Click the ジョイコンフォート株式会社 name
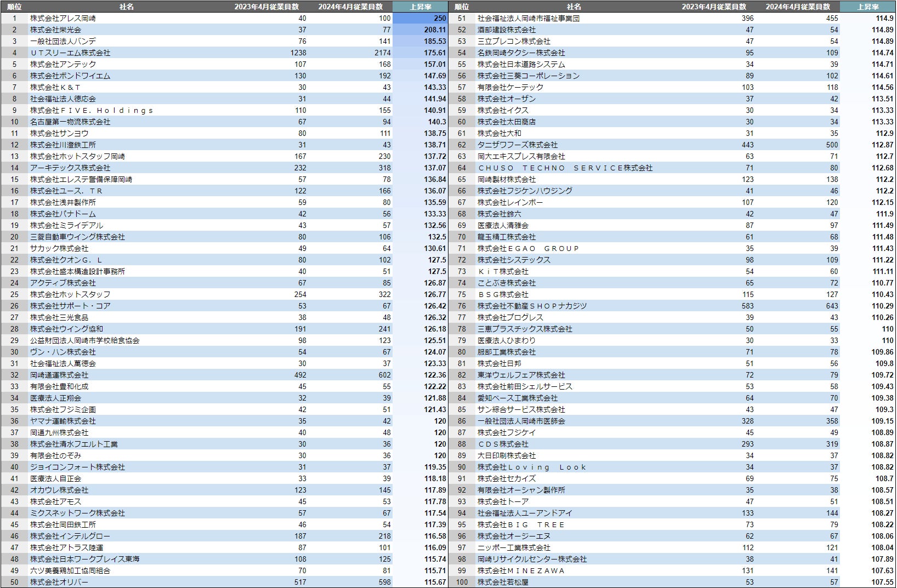Viewport: 897px width, 588px height. pyautogui.click(x=77, y=467)
